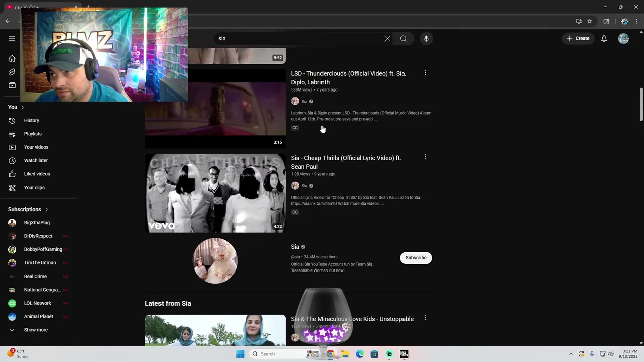The height and width of the screenshot is (362, 644).
Task: Open the Windows Start menu
Action: point(240,354)
